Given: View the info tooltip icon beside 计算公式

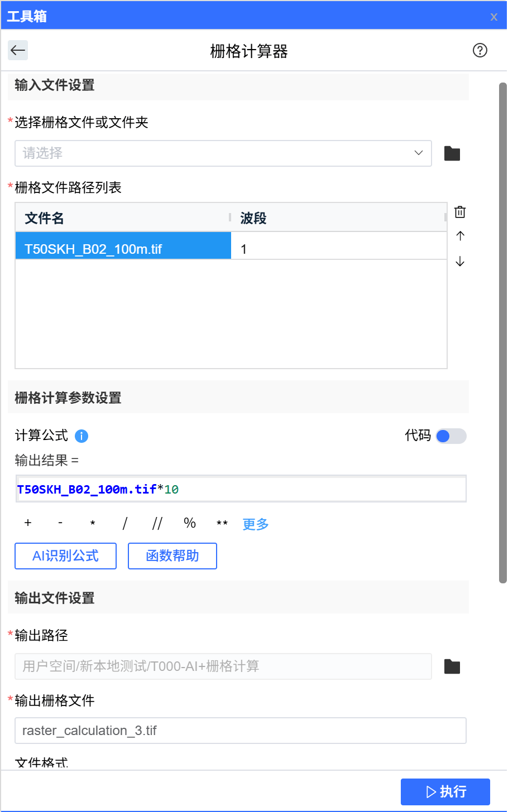Looking at the screenshot, I should click(x=81, y=436).
